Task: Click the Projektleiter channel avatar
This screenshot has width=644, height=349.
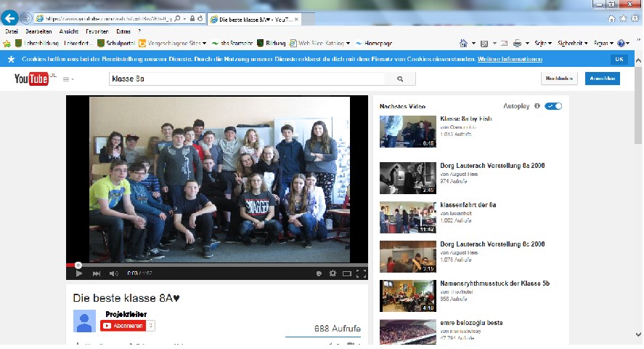Action: (84, 321)
